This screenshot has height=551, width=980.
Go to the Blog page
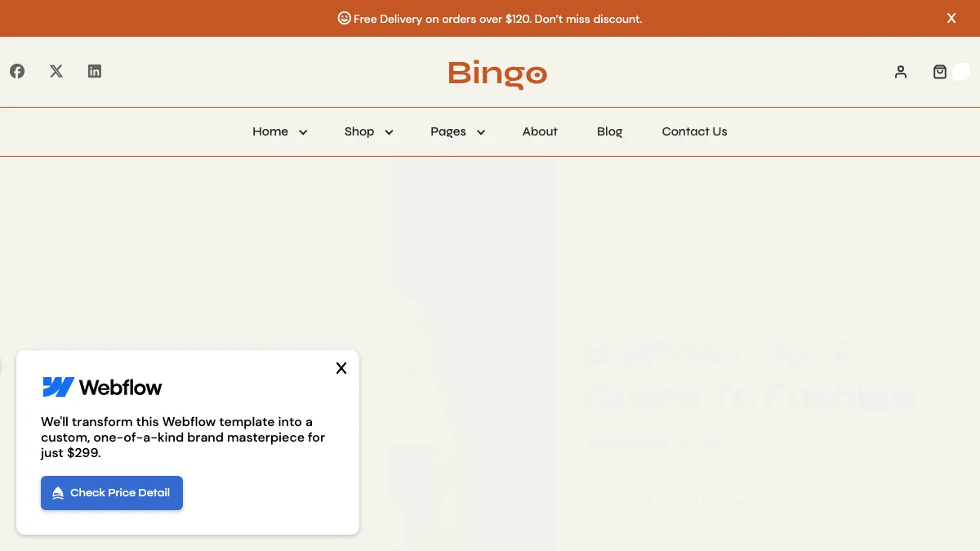pyautogui.click(x=609, y=131)
